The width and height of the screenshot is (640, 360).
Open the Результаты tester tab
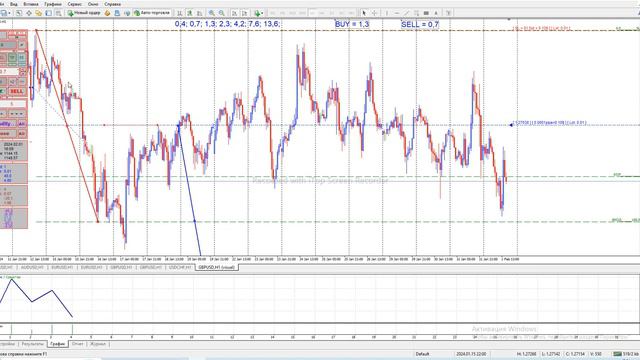click(x=32, y=344)
